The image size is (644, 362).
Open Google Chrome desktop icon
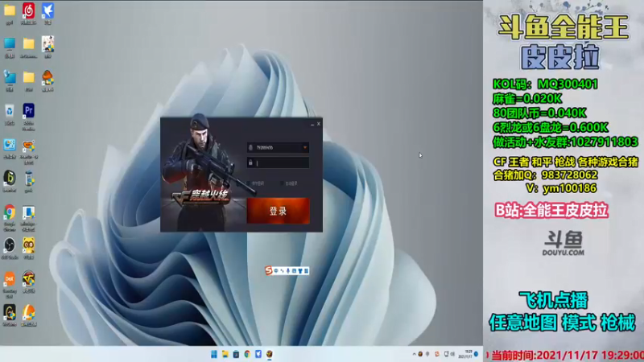click(x=10, y=213)
